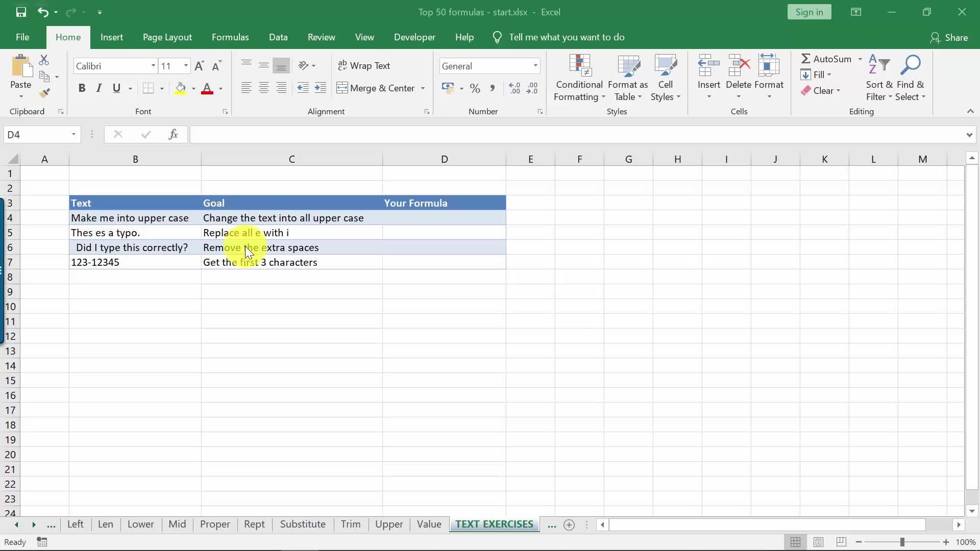The width and height of the screenshot is (980, 551).
Task: Expand the formula bar
Action: point(969,135)
